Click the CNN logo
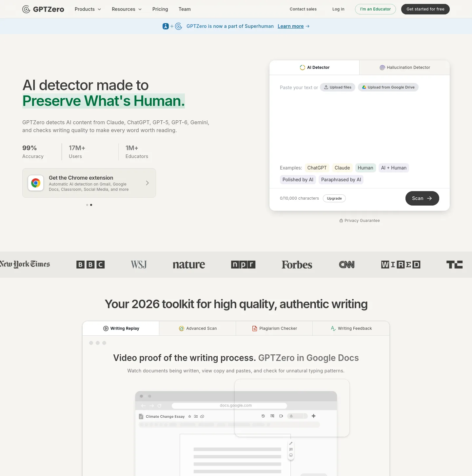The width and height of the screenshot is (472, 476). [347, 265]
